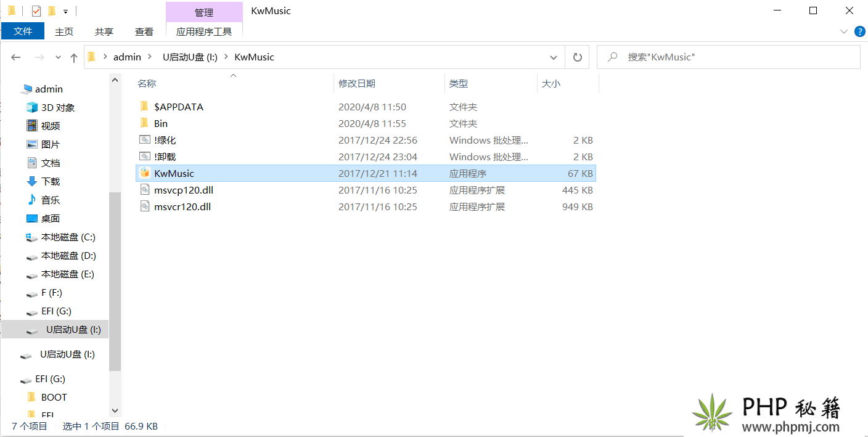Open the 应用程序工具 tab
Screen dimensions: 868x437
pos(204,31)
